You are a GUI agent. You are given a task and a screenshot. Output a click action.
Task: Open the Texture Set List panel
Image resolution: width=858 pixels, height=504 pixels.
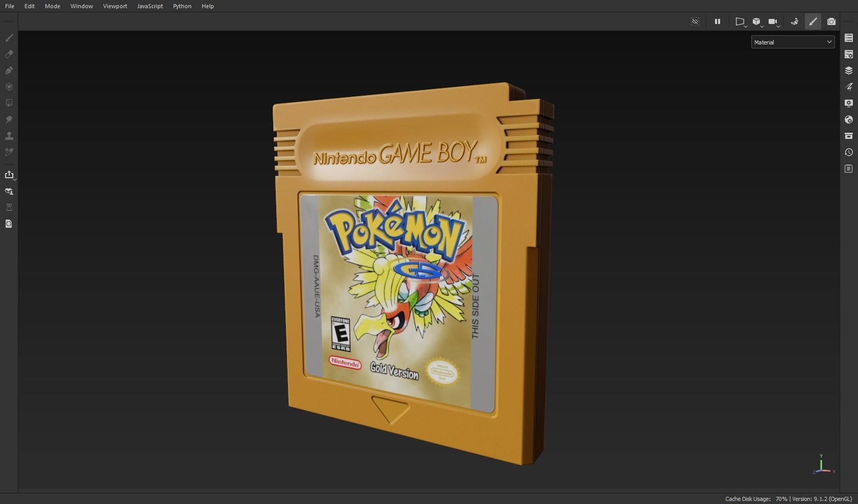[x=849, y=38]
